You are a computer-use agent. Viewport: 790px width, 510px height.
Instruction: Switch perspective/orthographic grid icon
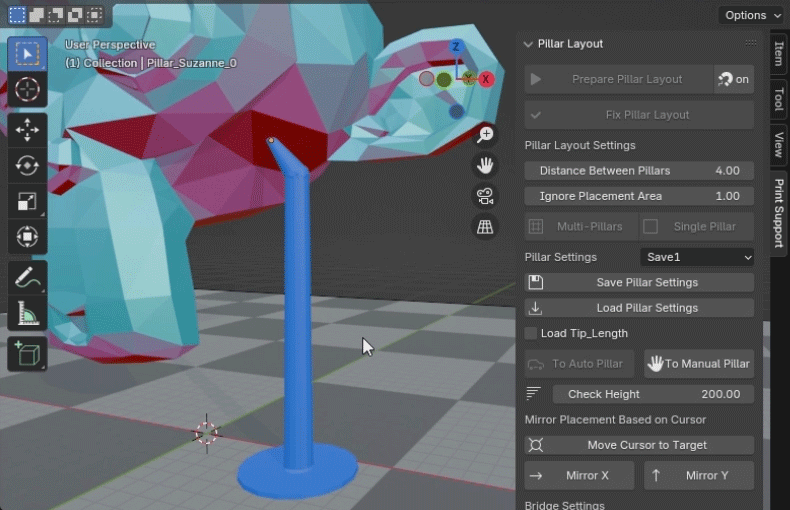(x=485, y=227)
